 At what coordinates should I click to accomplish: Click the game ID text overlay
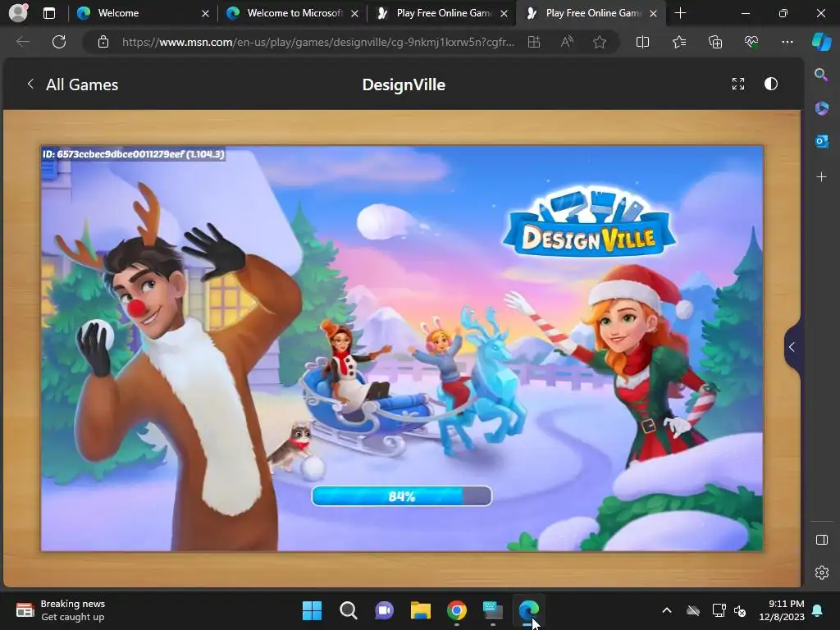tap(134, 154)
